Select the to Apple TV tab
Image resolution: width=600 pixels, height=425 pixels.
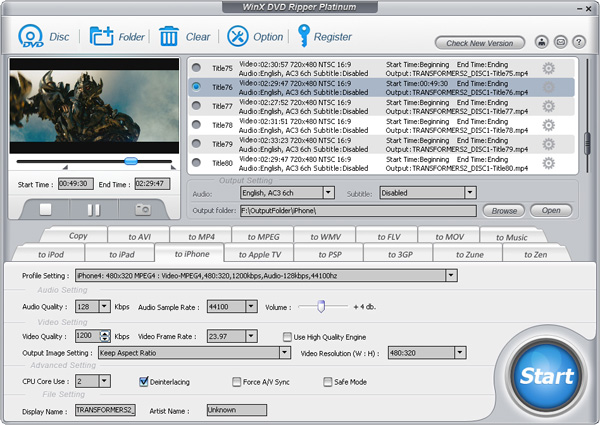pyautogui.click(x=260, y=254)
